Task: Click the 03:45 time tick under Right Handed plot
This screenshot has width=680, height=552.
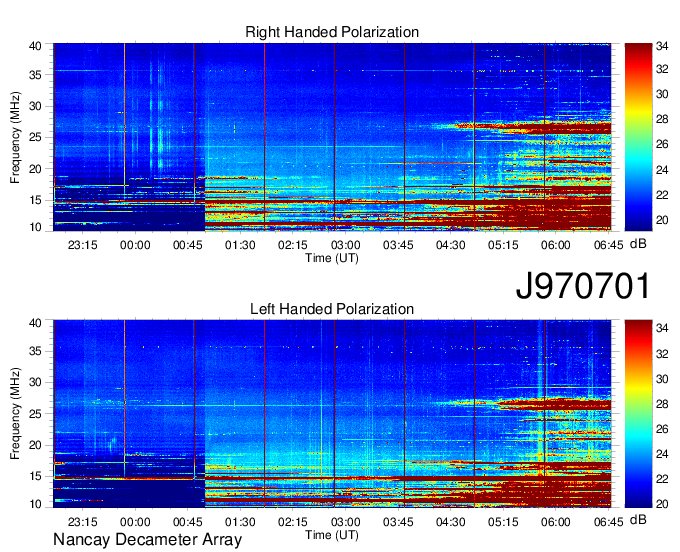Action: [x=398, y=245]
